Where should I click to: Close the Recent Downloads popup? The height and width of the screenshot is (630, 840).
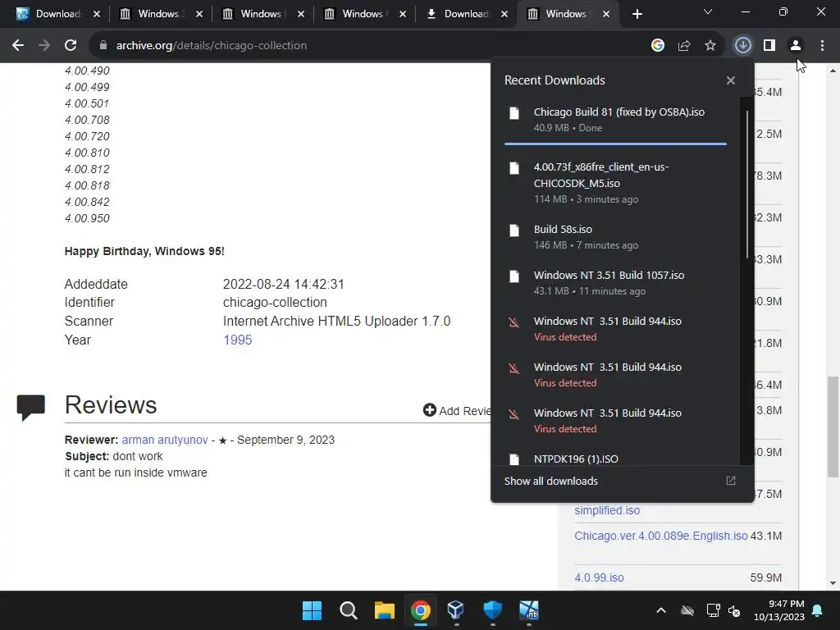pyautogui.click(x=731, y=80)
